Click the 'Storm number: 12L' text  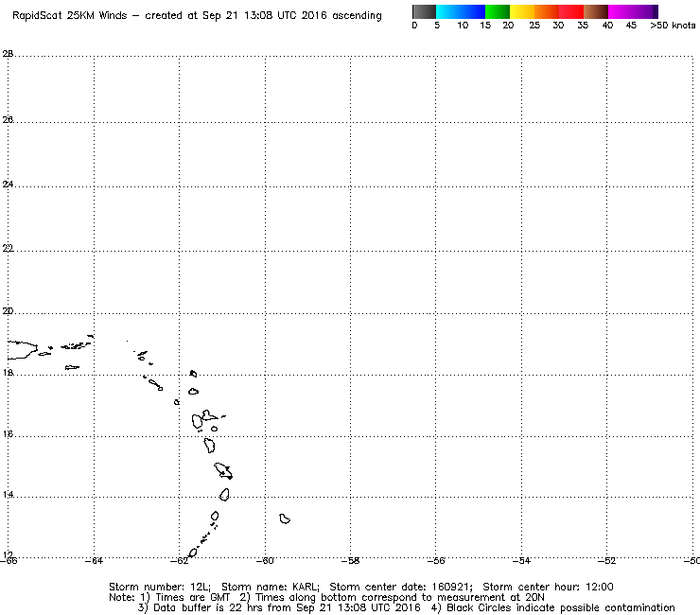[159, 587]
